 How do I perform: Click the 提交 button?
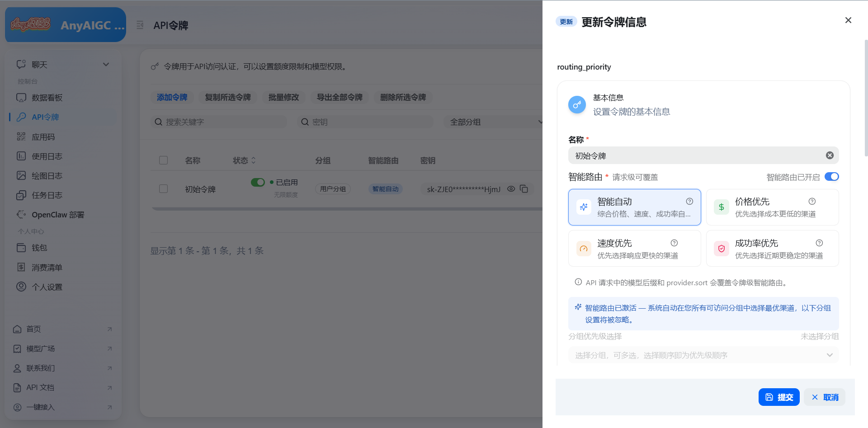click(779, 397)
